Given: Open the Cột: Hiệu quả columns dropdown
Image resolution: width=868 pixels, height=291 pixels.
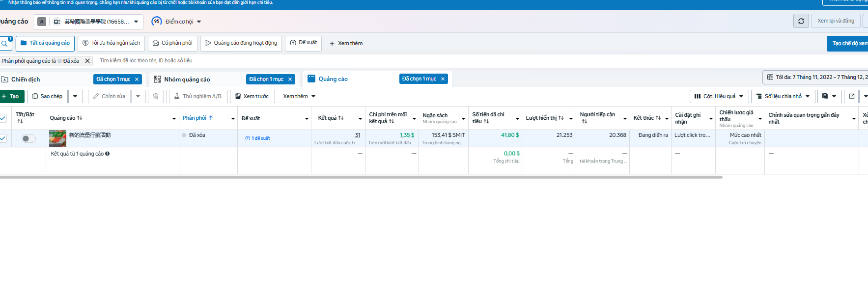Looking at the screenshot, I should tap(719, 96).
